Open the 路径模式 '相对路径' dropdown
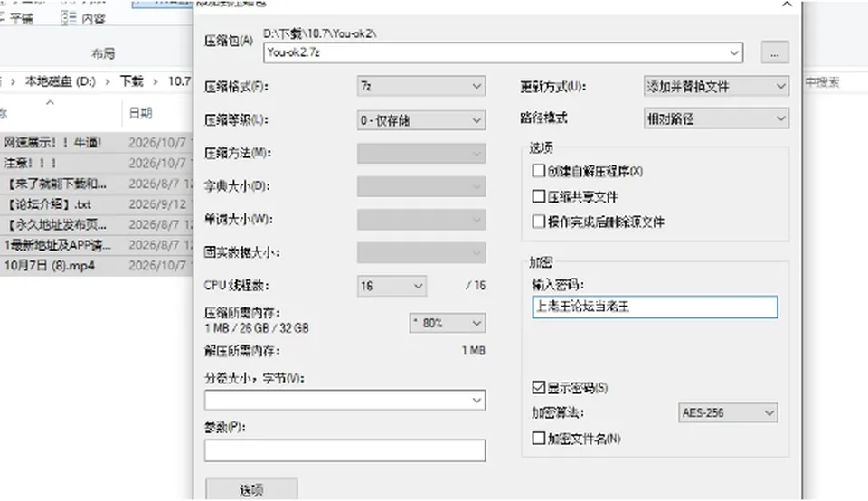Image resolution: width=868 pixels, height=501 pixels. 716,118
